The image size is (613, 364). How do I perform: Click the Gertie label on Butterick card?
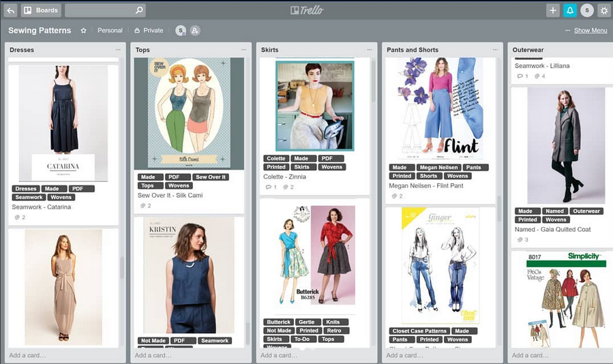click(x=307, y=322)
